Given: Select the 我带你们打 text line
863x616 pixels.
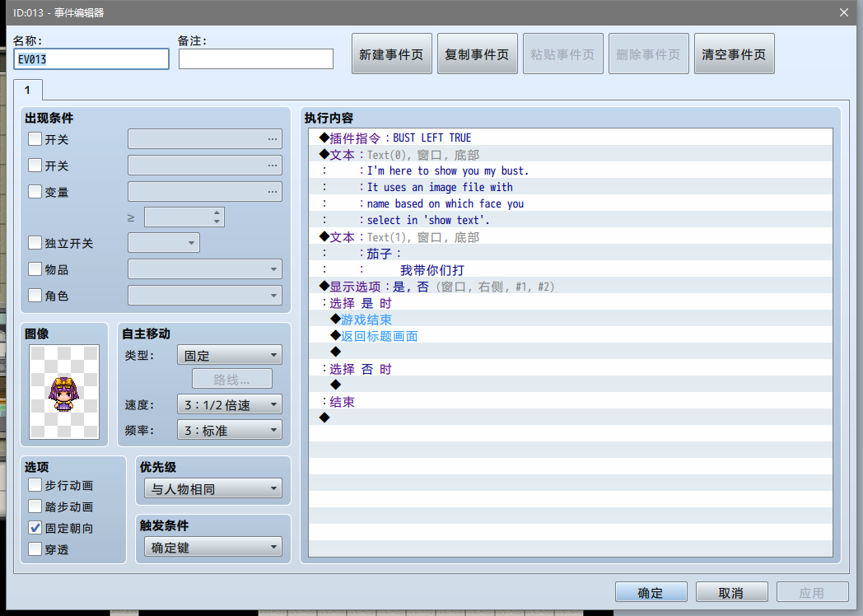Looking at the screenshot, I should 571,270.
